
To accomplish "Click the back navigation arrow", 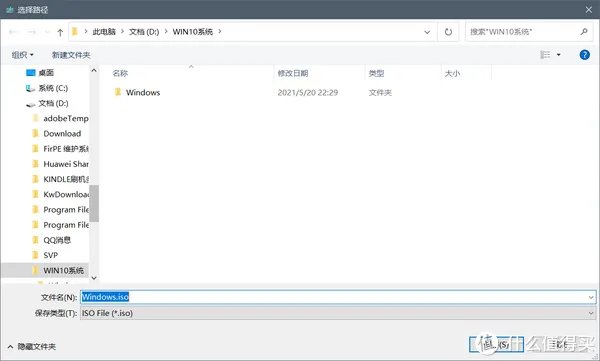I will tap(13, 32).
